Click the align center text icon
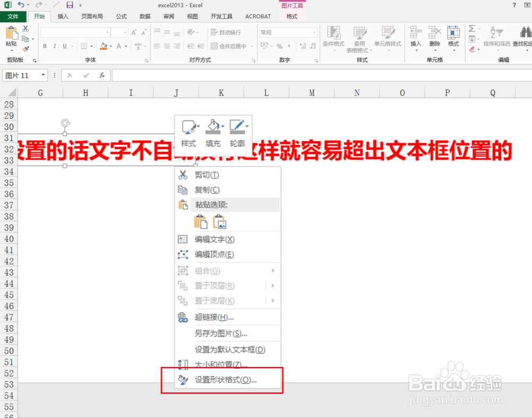Screen dimensions: 532x418 pos(167,46)
